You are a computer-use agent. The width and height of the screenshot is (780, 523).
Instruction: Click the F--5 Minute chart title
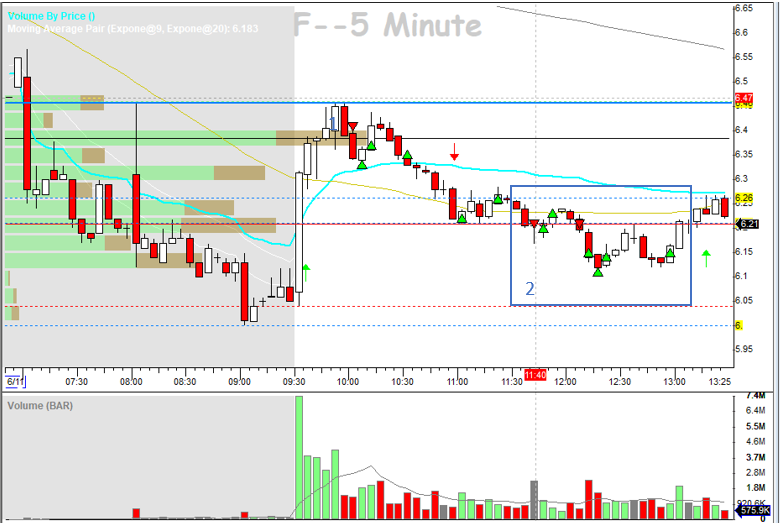(381, 25)
